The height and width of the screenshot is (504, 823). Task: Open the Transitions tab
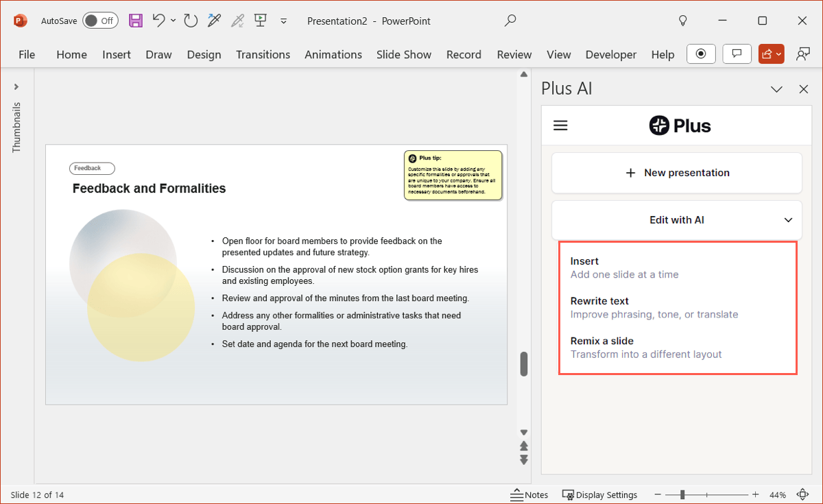click(263, 54)
